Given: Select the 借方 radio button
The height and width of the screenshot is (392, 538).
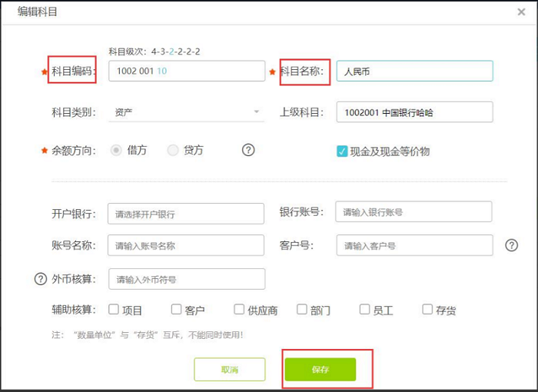Looking at the screenshot, I should 116,150.
